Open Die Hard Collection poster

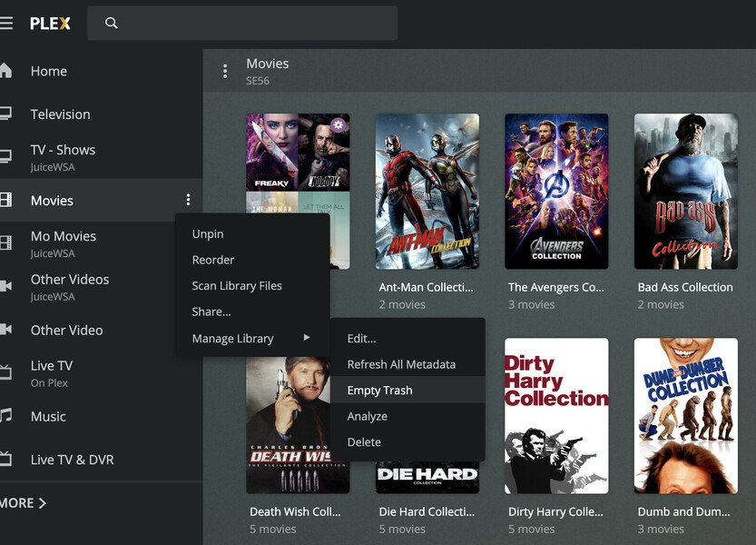tap(427, 477)
